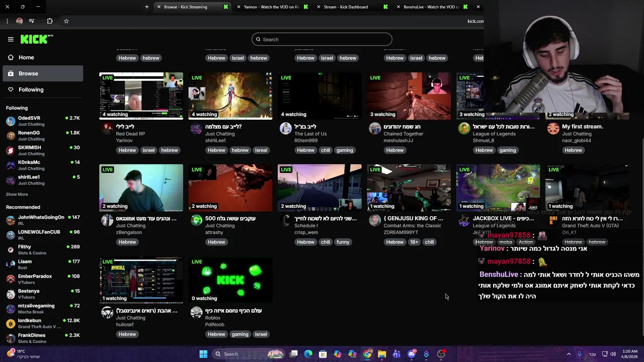
Task: Open the Kick hamburger sidebar menu
Action: pos(11,39)
